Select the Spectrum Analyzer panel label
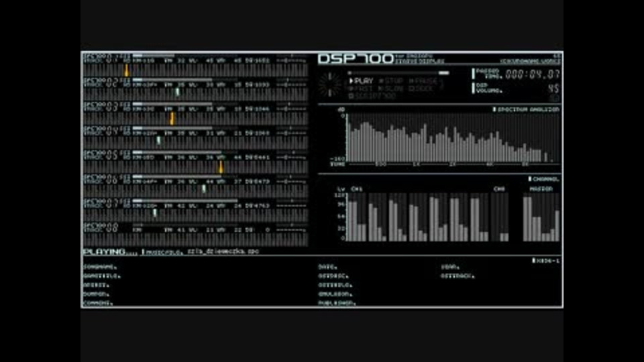Image resolution: width=644 pixels, height=362 pixels. [x=526, y=109]
